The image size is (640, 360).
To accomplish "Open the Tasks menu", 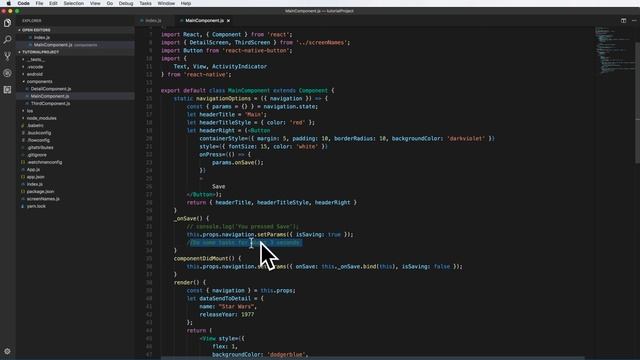I will click(x=145, y=3).
